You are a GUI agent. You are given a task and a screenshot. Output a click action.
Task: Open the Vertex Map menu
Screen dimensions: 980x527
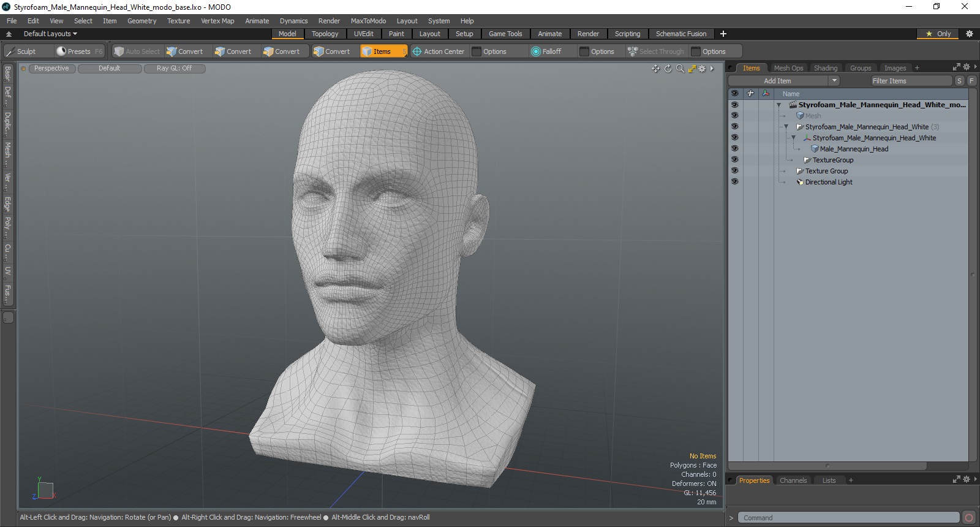pos(217,21)
